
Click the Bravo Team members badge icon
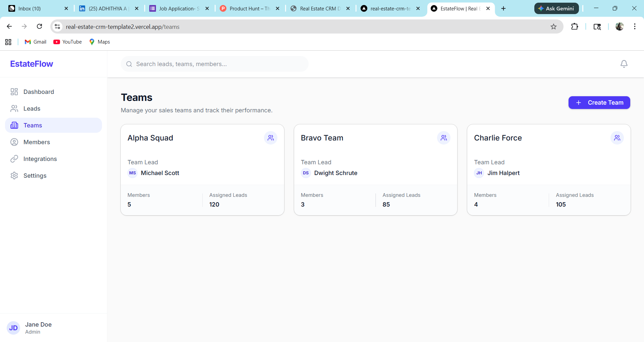pyautogui.click(x=444, y=137)
